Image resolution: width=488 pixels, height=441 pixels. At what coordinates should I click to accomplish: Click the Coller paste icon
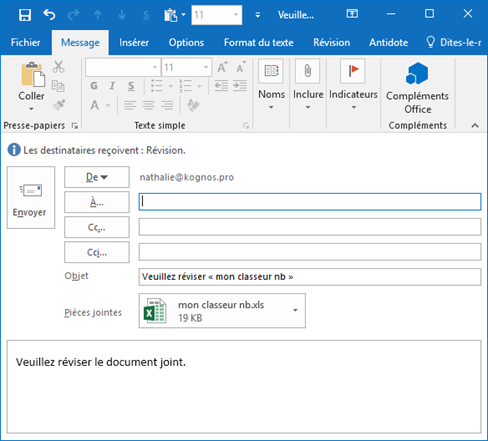click(32, 74)
